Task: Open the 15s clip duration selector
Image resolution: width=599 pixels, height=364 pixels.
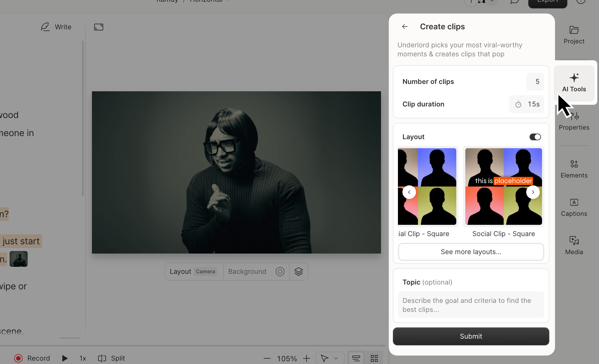Action: 527,104
